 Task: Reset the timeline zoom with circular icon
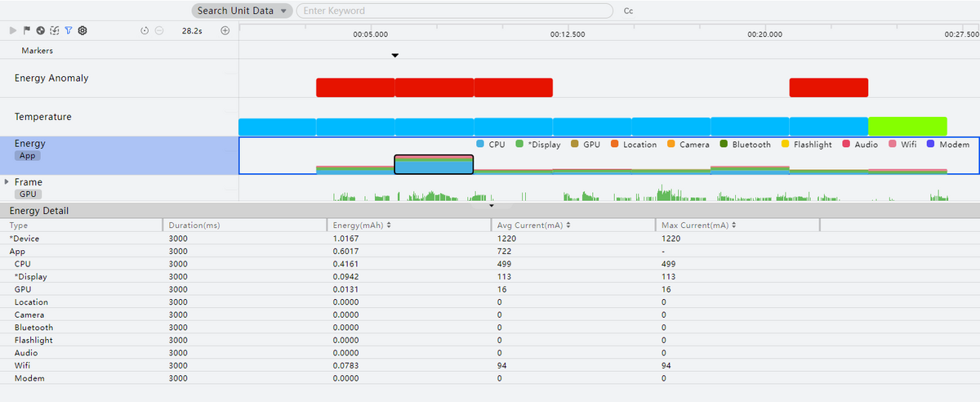(x=145, y=30)
